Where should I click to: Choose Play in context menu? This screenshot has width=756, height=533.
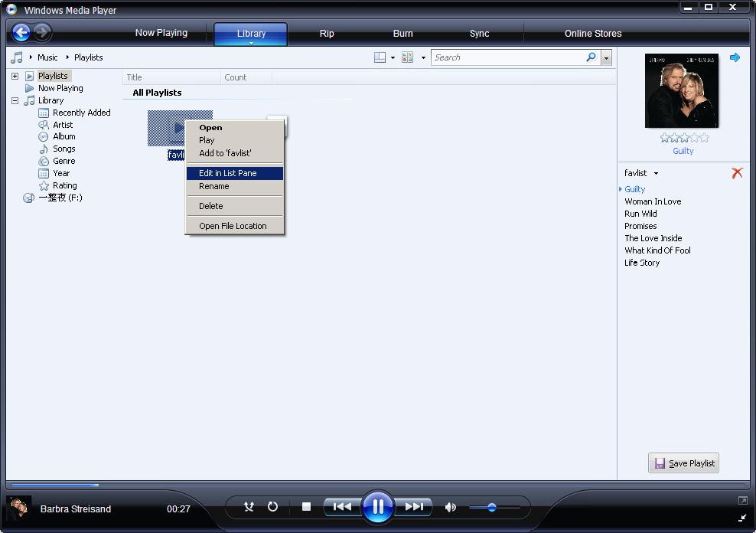coord(235,140)
